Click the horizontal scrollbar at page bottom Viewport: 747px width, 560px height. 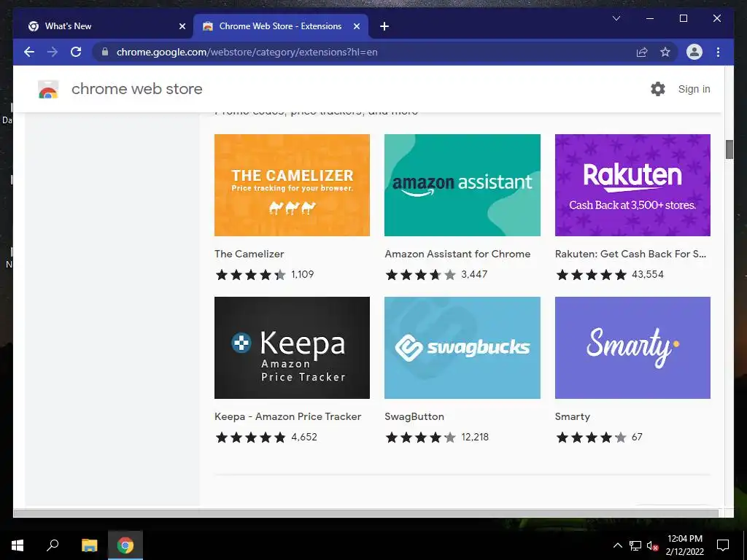pyautogui.click(x=366, y=513)
